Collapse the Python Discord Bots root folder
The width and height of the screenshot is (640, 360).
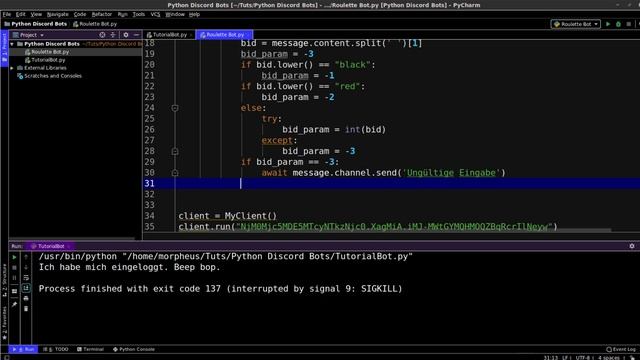[12, 44]
